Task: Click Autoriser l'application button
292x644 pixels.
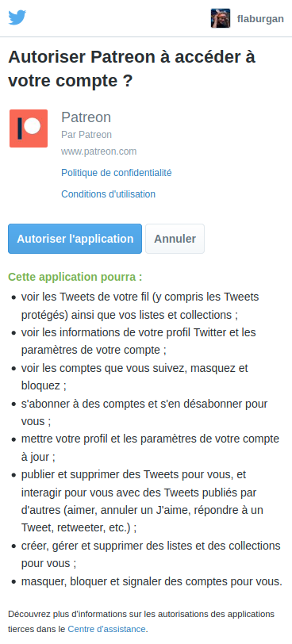Action: 75,239
